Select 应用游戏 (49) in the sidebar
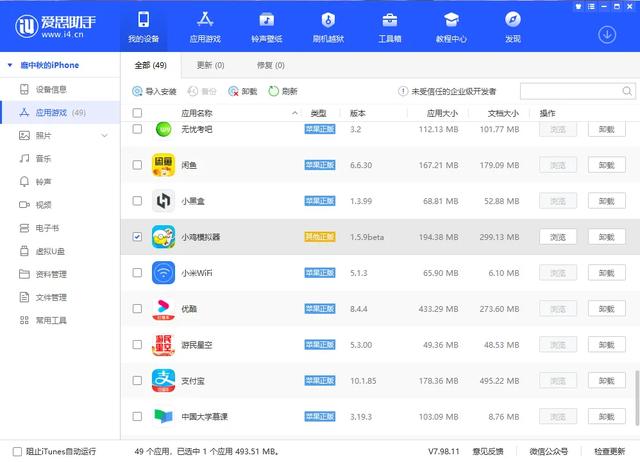Image resolution: width=640 pixels, height=462 pixels. [60, 113]
